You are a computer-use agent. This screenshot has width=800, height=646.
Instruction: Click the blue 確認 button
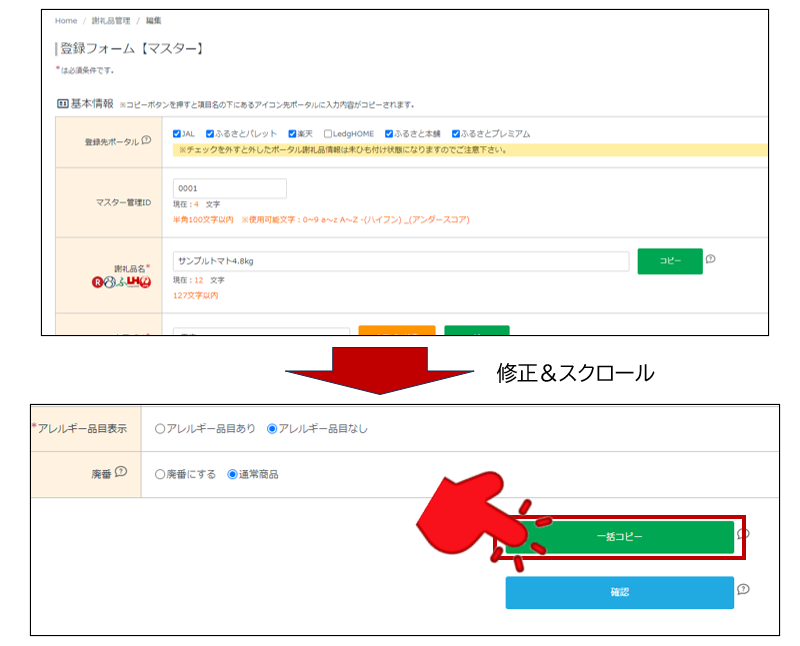click(x=619, y=592)
